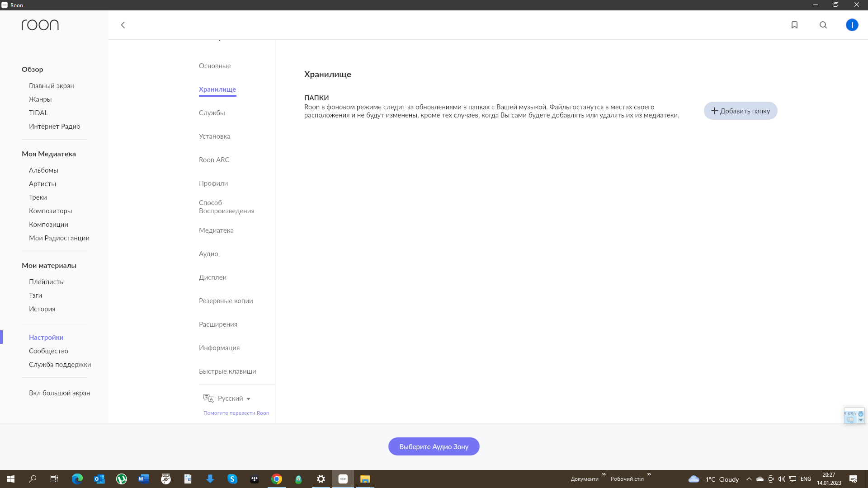
Task: Open Google Chrome from the taskbar
Action: click(277, 479)
